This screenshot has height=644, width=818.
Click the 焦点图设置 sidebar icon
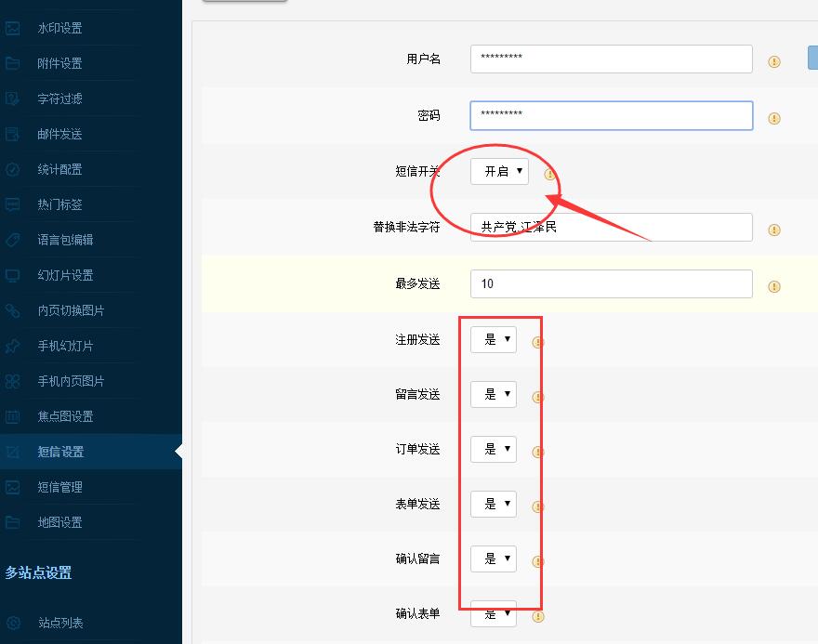click(x=13, y=416)
